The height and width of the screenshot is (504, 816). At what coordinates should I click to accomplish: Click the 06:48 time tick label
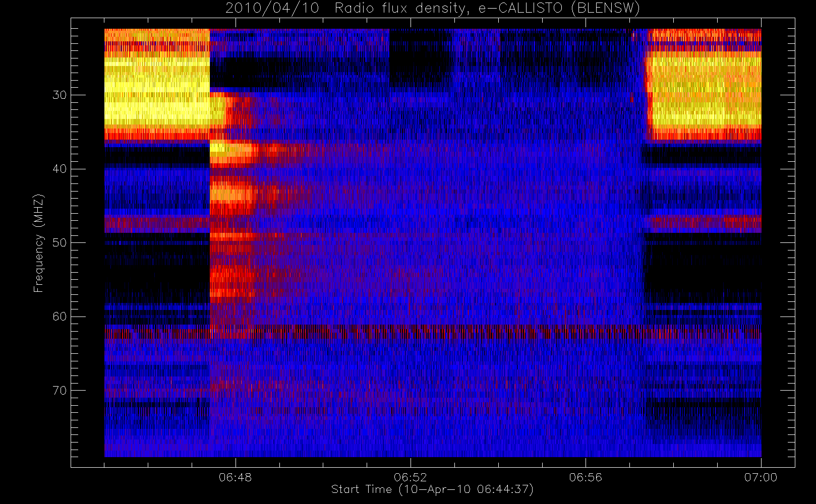click(236, 477)
